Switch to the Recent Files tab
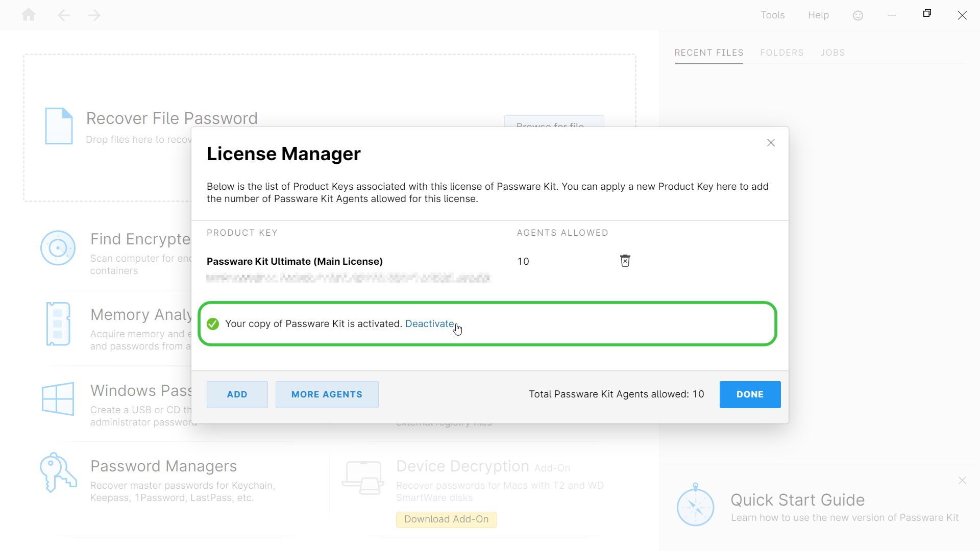The width and height of the screenshot is (980, 551). [x=709, y=53]
